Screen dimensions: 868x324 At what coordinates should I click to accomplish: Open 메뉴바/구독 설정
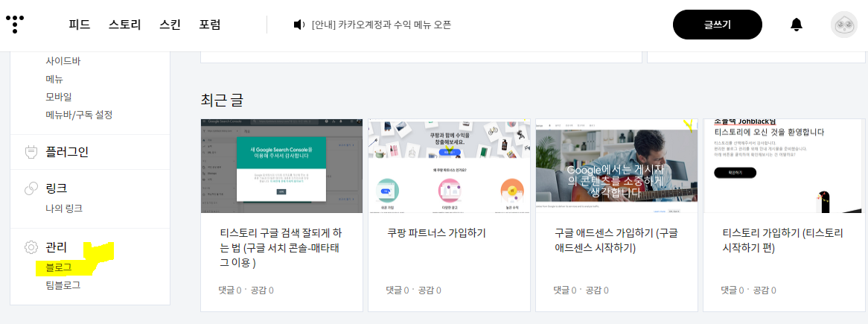point(79,115)
